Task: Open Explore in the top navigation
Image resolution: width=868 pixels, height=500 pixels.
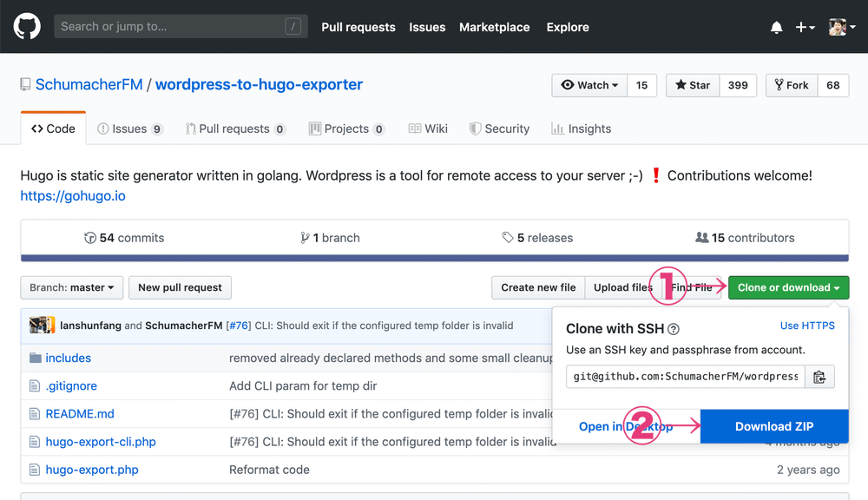Action: point(567,27)
